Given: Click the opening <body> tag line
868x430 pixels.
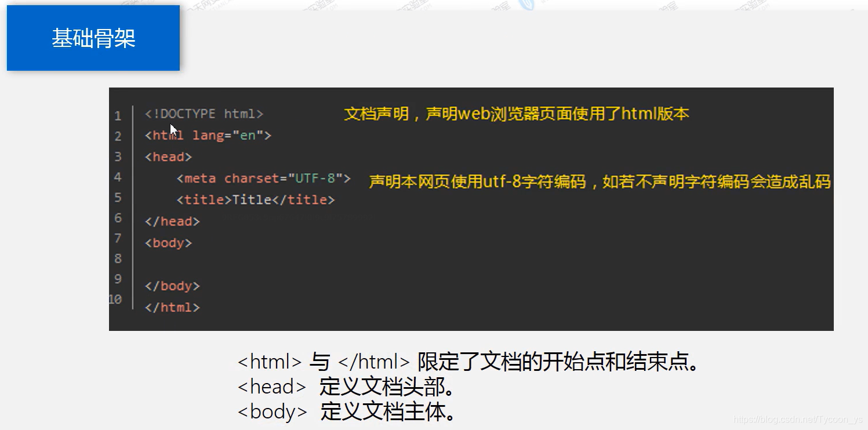Looking at the screenshot, I should 168,243.
